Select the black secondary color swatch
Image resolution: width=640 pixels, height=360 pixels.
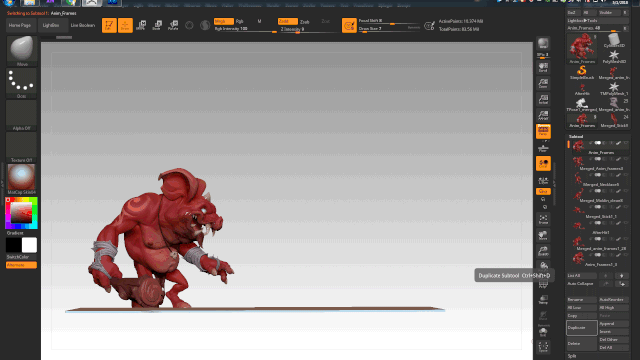[13, 245]
